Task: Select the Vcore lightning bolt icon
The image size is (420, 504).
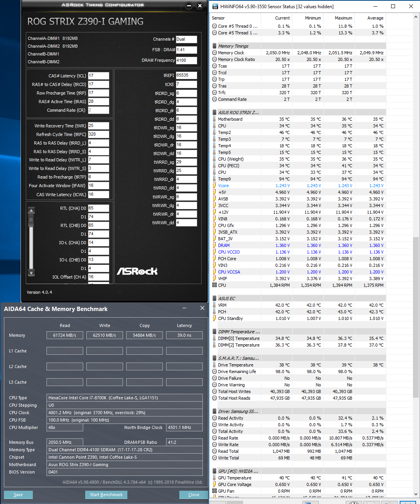Action: click(214, 186)
